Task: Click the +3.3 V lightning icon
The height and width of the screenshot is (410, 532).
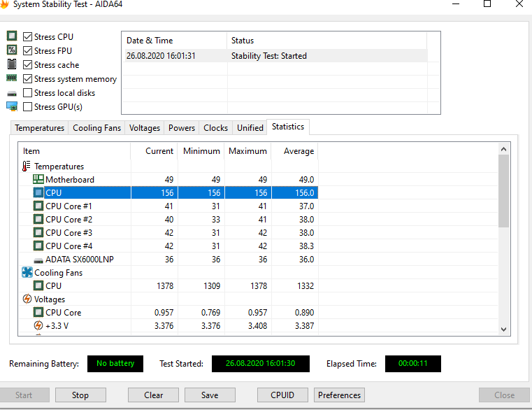Action: (x=38, y=325)
